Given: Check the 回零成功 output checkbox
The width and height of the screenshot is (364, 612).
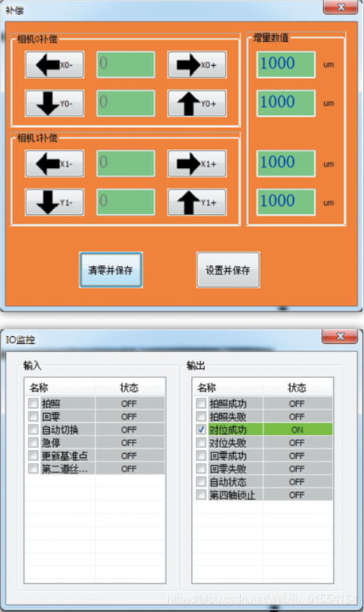Looking at the screenshot, I should 202,455.
